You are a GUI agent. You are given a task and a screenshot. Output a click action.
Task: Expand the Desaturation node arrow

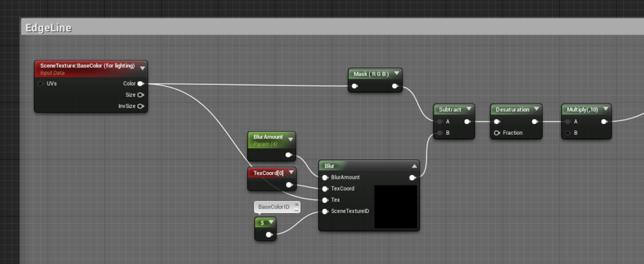(536, 110)
